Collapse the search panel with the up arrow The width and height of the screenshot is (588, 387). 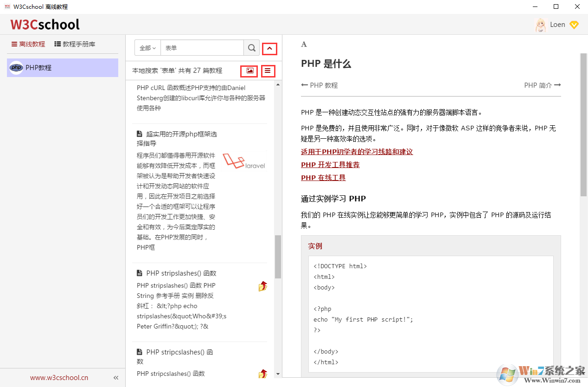click(x=269, y=48)
